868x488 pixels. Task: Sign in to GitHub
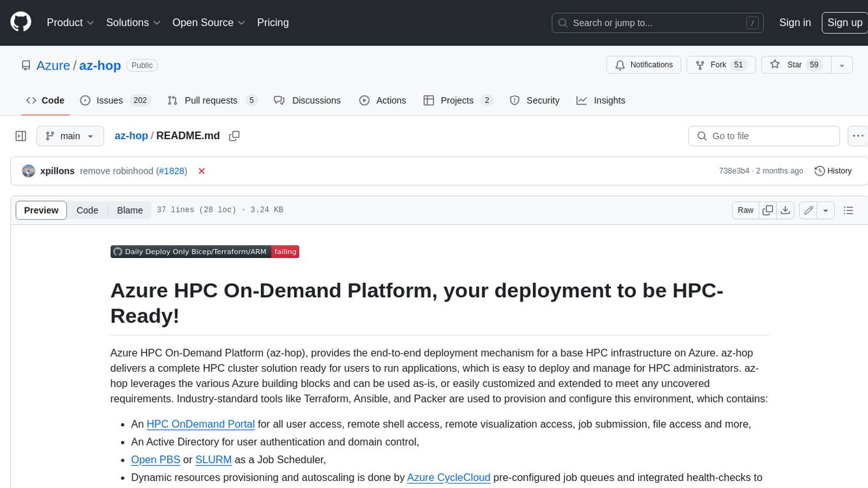point(795,22)
